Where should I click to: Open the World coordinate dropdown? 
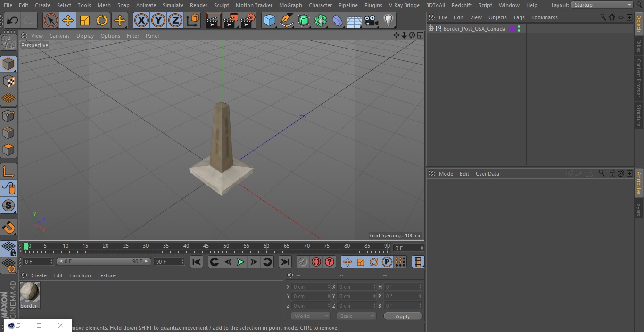point(310,316)
